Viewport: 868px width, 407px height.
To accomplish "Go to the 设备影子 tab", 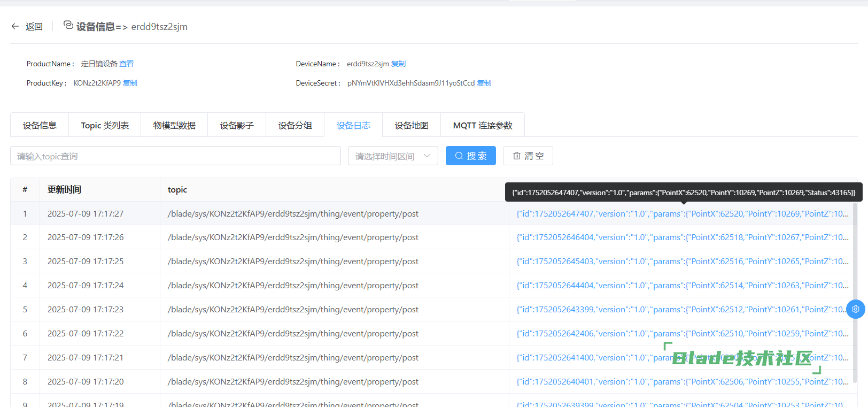I will click(237, 125).
